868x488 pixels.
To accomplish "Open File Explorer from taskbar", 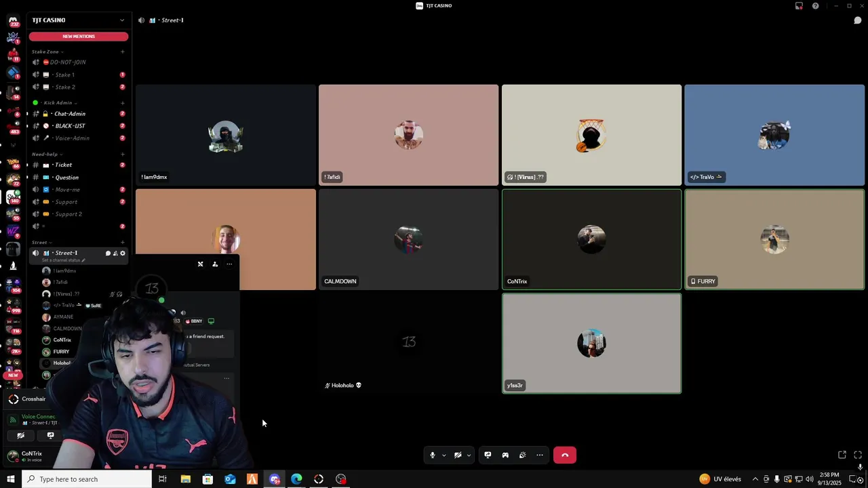I will 186,479.
